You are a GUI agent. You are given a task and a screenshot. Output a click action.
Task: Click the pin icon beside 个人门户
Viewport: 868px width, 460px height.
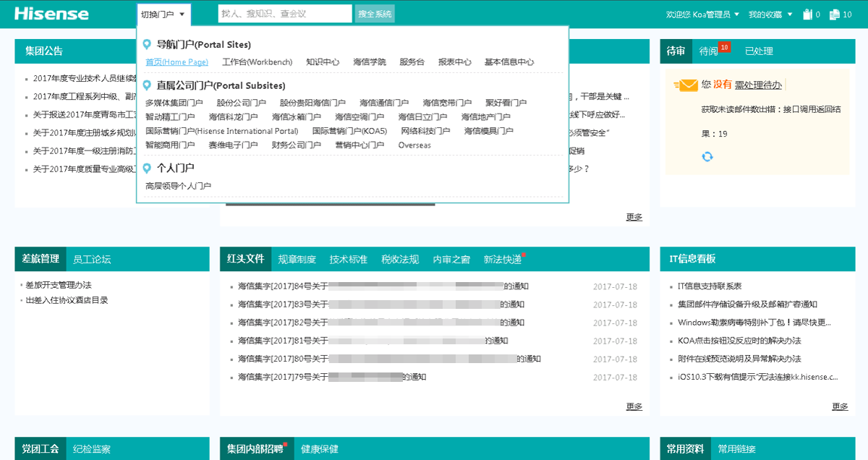point(147,168)
